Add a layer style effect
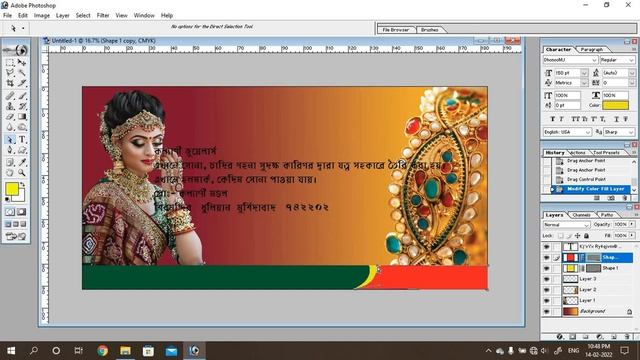This screenshot has height=360, width=640. (x=560, y=337)
